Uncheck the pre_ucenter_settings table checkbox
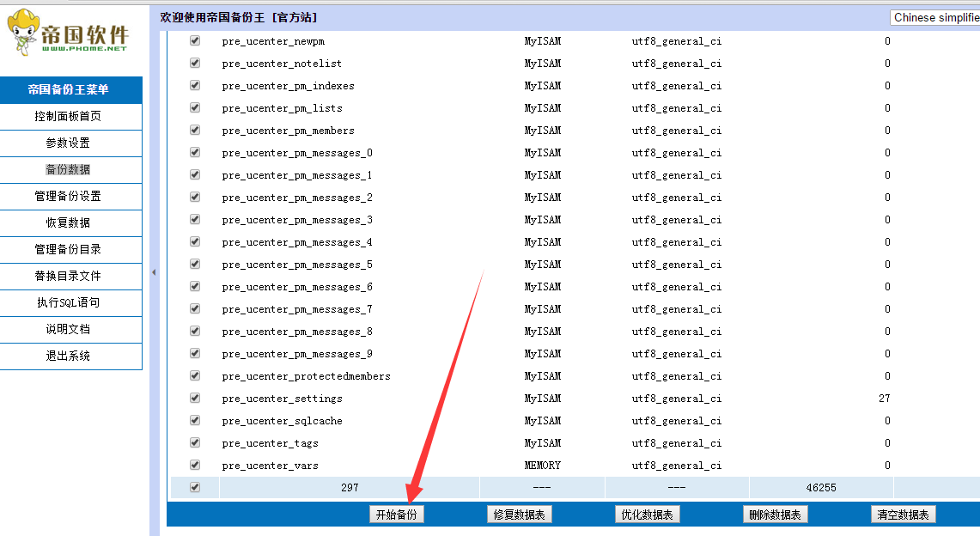980x536 pixels. click(195, 399)
